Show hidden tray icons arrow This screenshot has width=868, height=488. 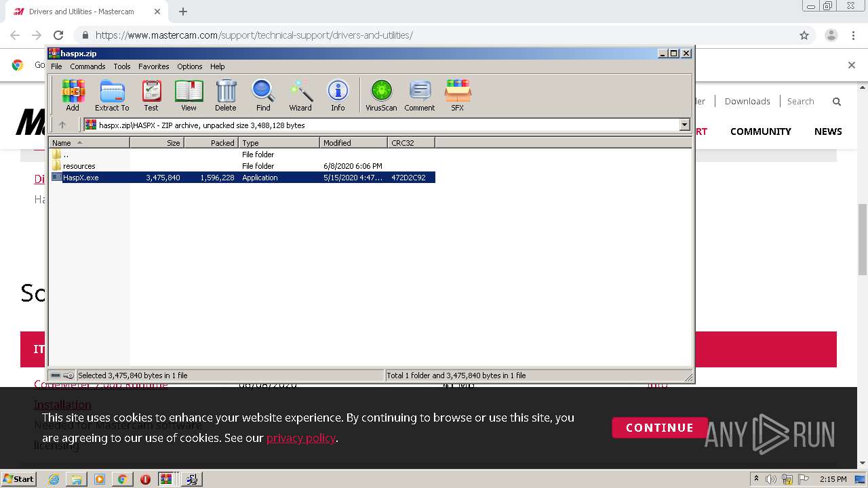pyautogui.click(x=757, y=479)
